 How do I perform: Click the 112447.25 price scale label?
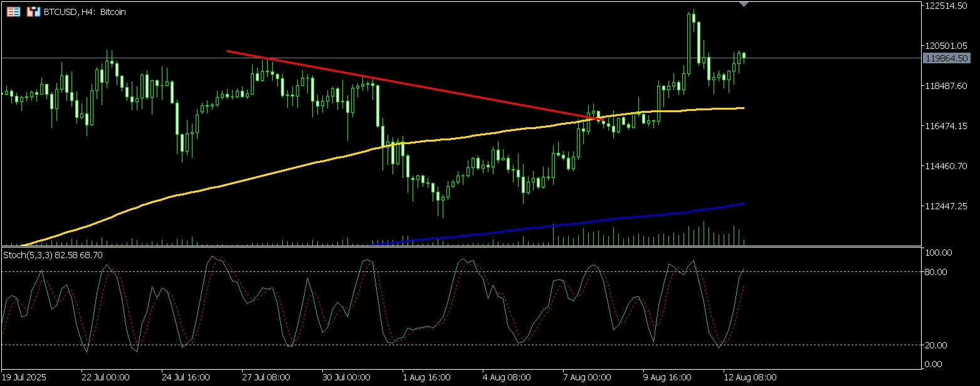947,206
